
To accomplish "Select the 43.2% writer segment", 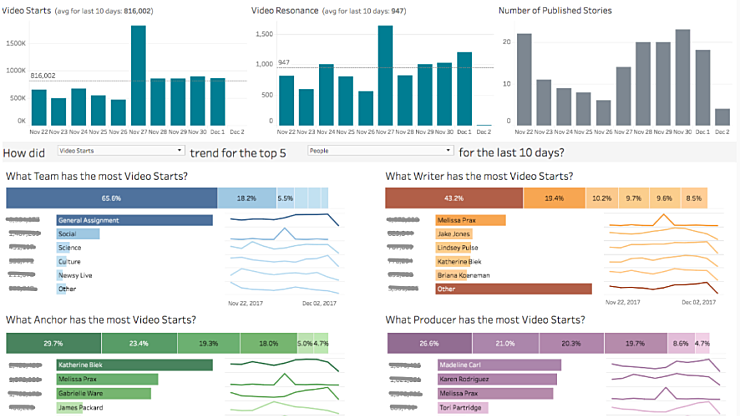I will [x=453, y=199].
